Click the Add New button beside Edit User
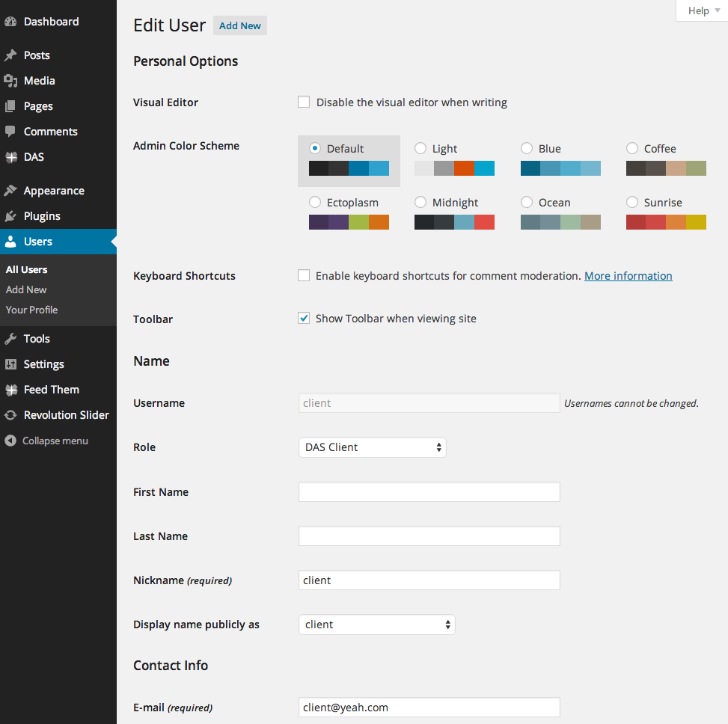Image resolution: width=728 pixels, height=724 pixels. tap(240, 25)
